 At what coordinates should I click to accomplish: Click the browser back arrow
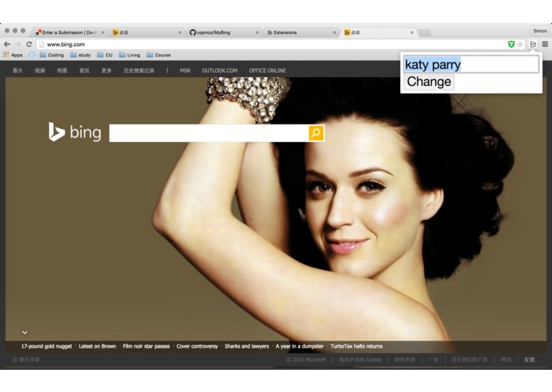coord(7,44)
